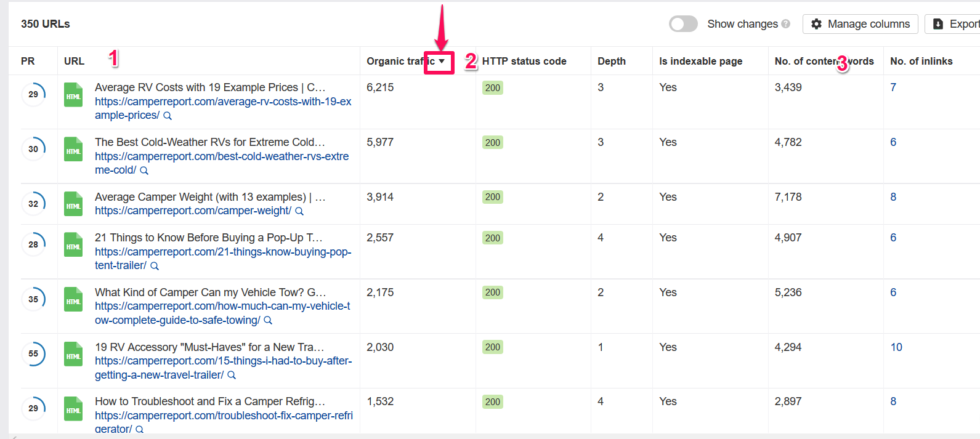Open inlinks count 10 for RV Accessory row
Image resolution: width=980 pixels, height=439 pixels.
point(896,347)
